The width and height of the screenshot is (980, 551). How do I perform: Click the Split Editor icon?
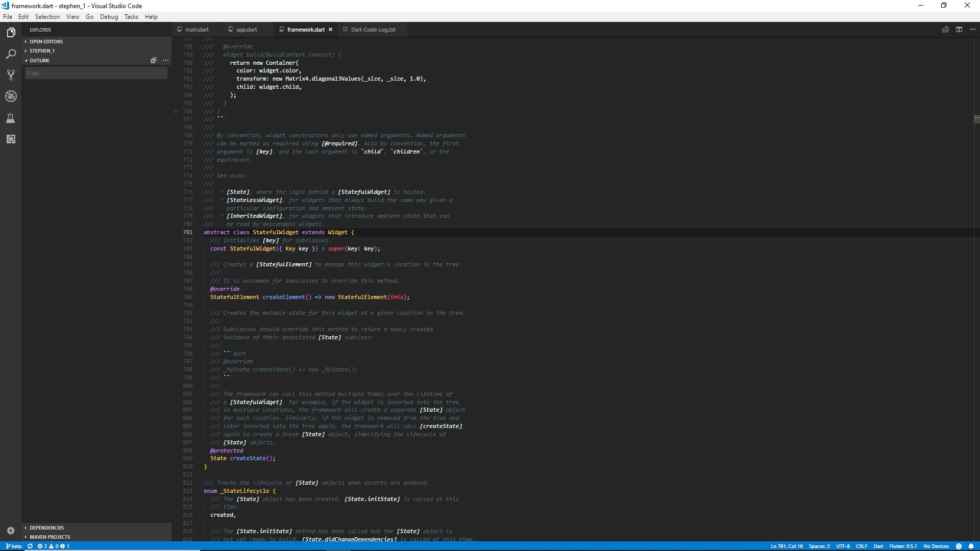(958, 30)
